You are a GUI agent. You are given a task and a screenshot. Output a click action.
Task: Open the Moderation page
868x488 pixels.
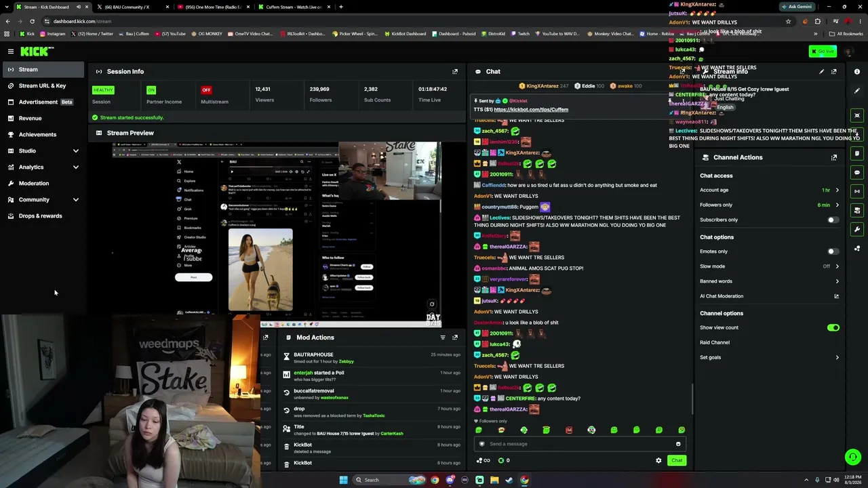43,183
